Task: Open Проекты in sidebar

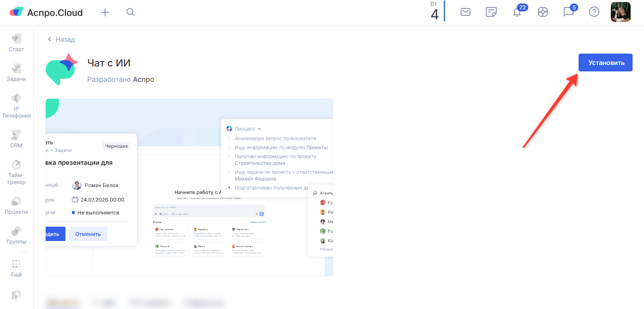Action: (x=16, y=206)
